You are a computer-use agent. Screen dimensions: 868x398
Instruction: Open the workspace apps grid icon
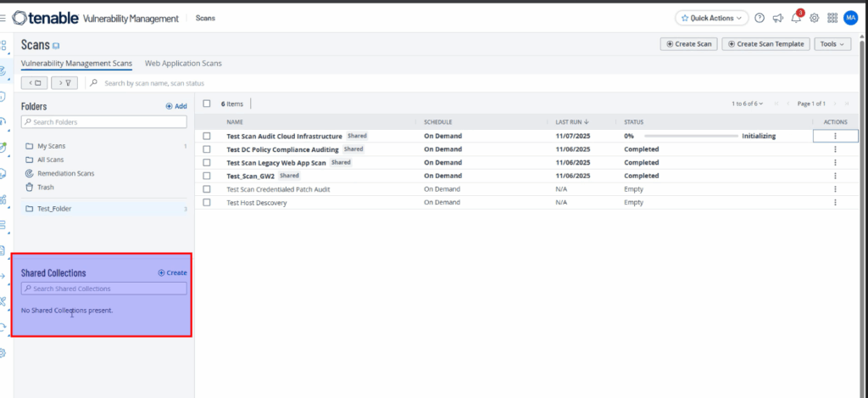click(x=832, y=18)
